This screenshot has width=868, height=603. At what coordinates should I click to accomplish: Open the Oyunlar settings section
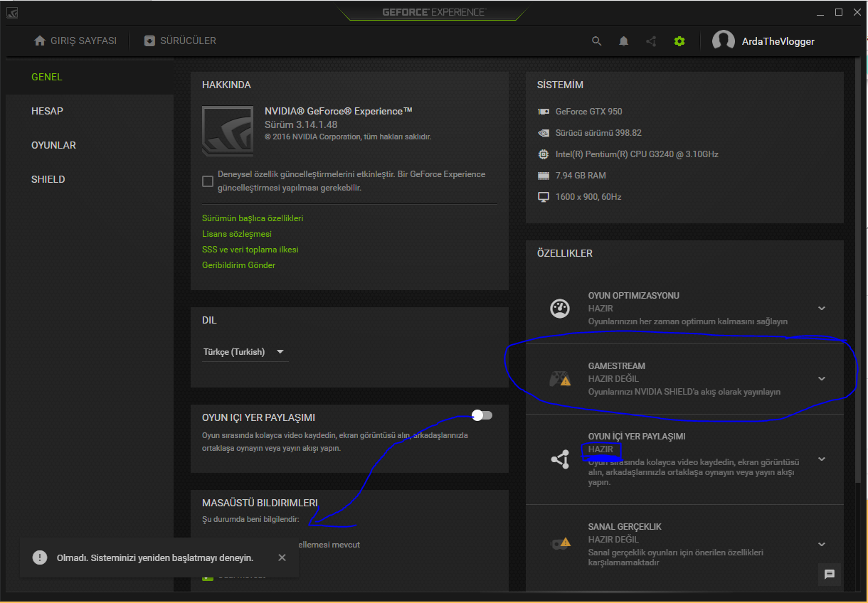90,145
